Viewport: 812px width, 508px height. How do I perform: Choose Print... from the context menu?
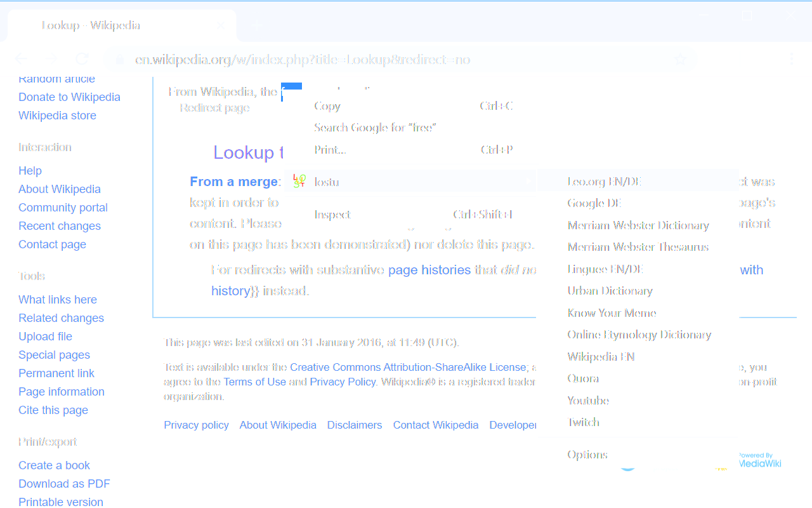[x=409, y=150]
